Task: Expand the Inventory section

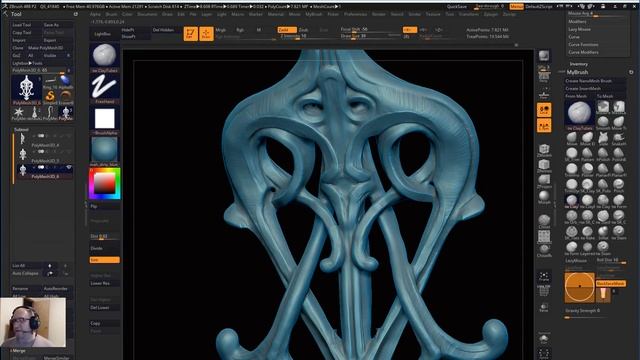Action: click(578, 64)
